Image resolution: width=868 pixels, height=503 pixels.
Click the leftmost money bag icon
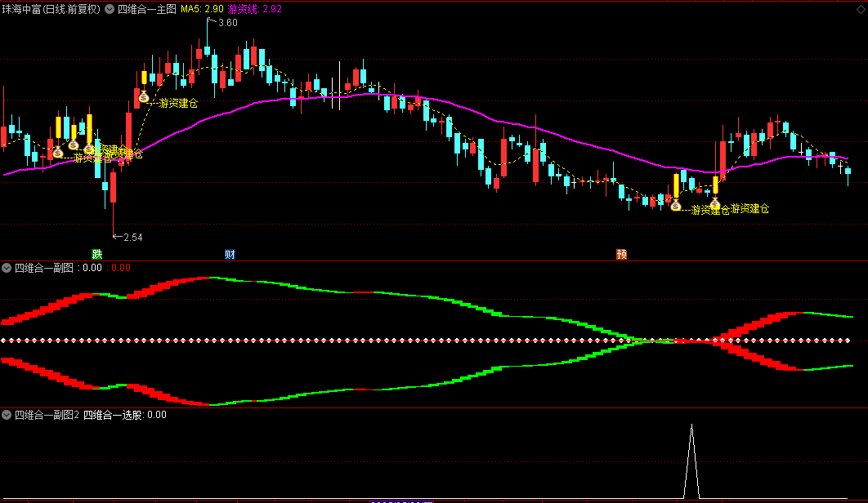[x=58, y=152]
